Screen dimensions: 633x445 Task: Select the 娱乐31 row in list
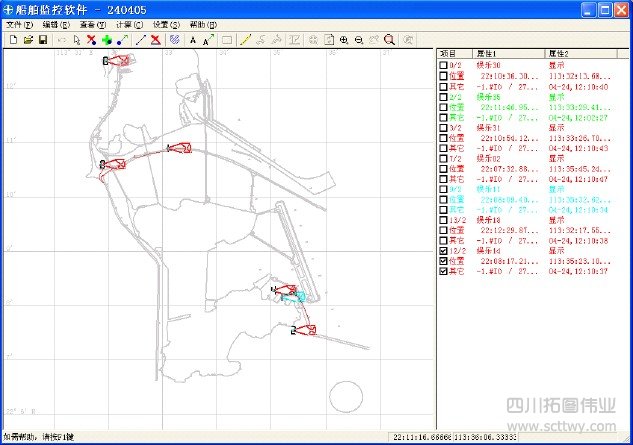coord(488,128)
